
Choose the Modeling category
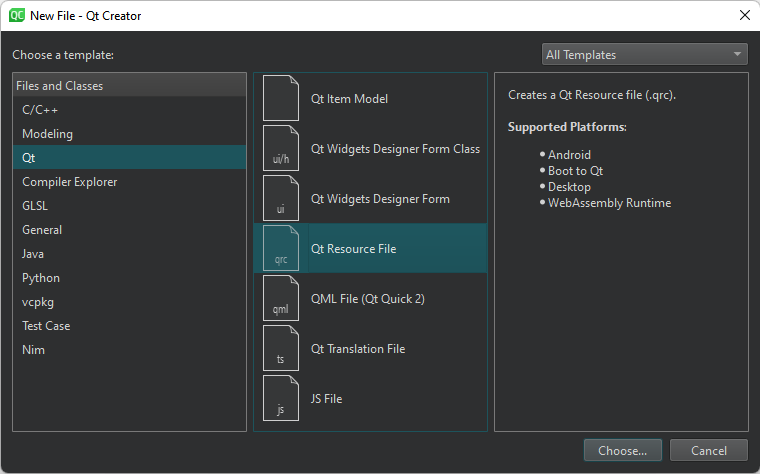click(x=47, y=134)
